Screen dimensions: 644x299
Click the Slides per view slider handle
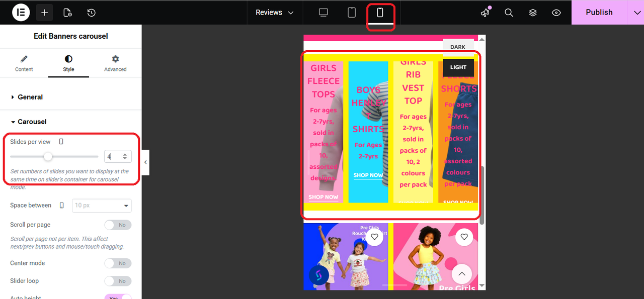click(48, 156)
